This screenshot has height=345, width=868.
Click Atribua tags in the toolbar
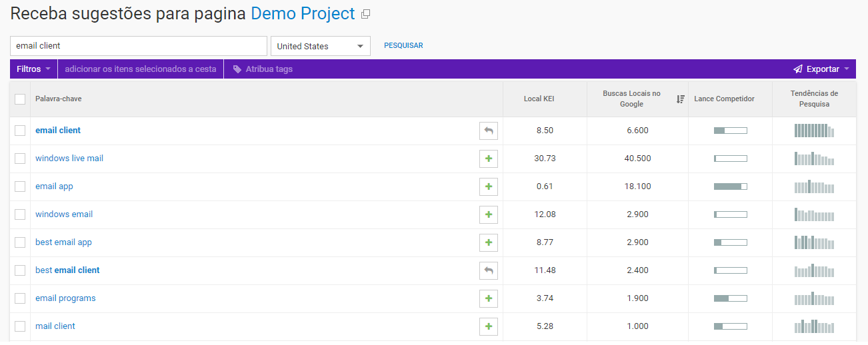(269, 69)
